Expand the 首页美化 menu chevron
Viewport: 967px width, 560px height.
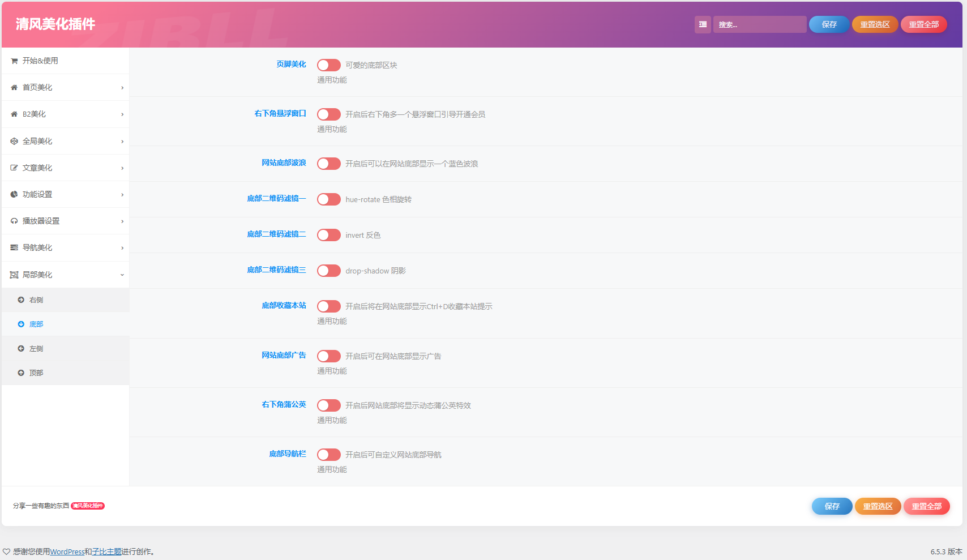122,87
